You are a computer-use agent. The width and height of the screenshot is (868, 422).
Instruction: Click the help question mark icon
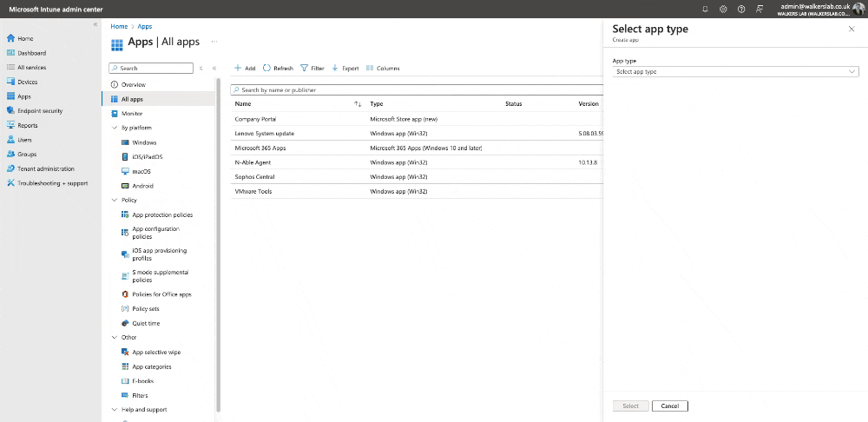(x=740, y=9)
